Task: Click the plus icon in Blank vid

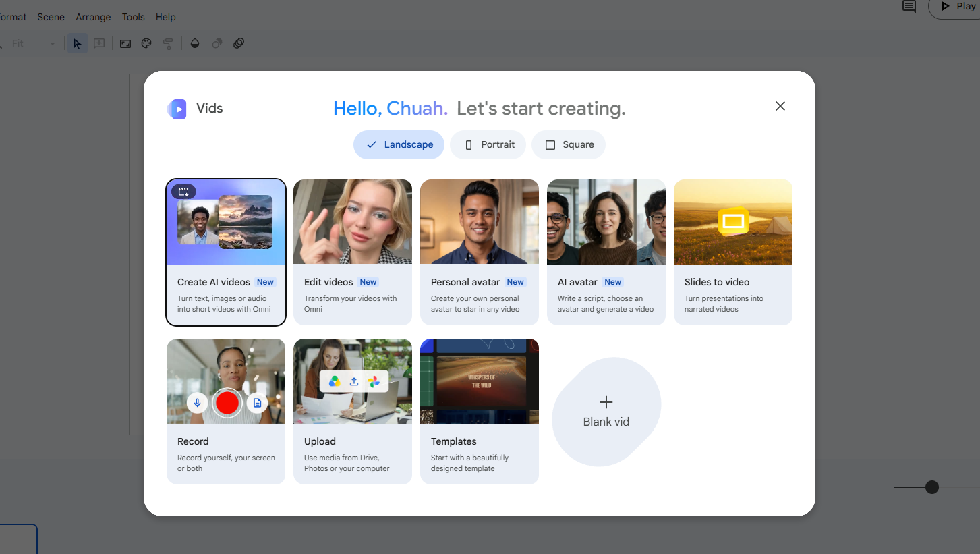Action: [x=606, y=402]
